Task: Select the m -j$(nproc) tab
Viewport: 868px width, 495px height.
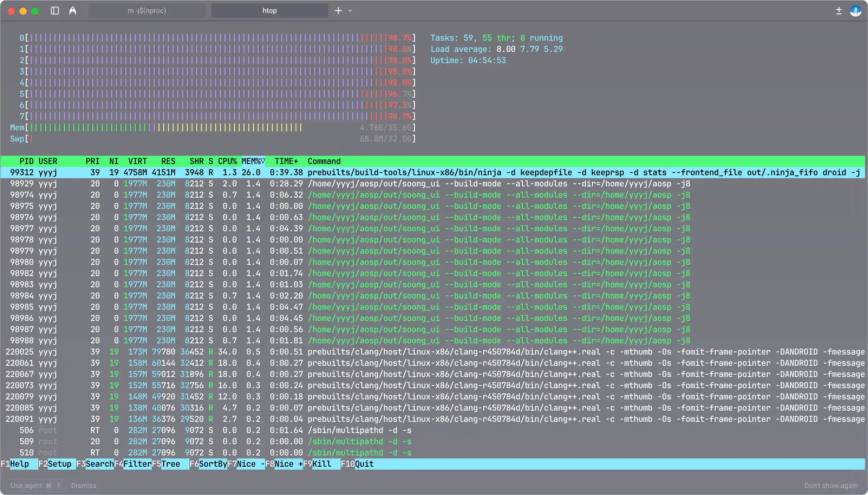Action: (146, 11)
